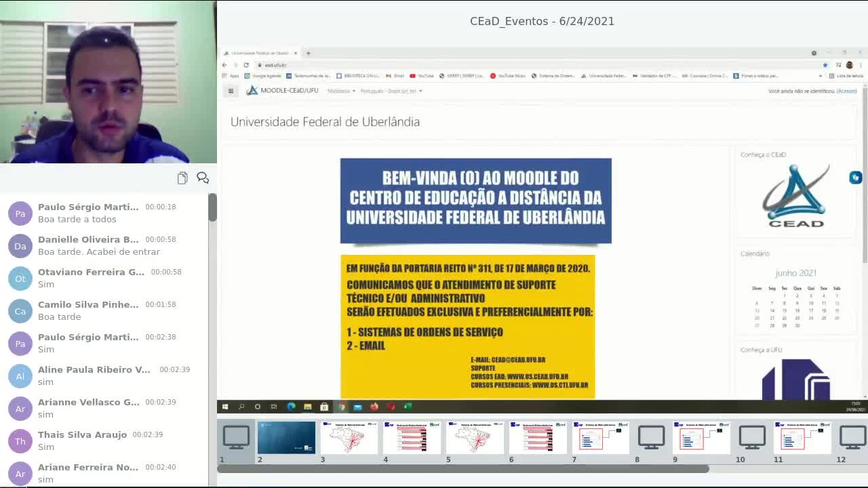Viewport: 868px width, 488px height.
Task: Click the Moodle page vertical scrollbar
Action: point(865,176)
